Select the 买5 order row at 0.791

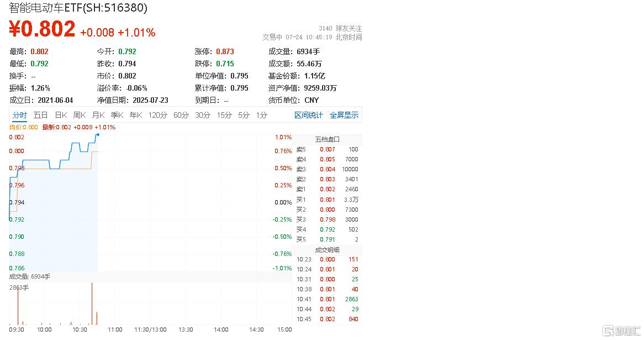[328, 239]
